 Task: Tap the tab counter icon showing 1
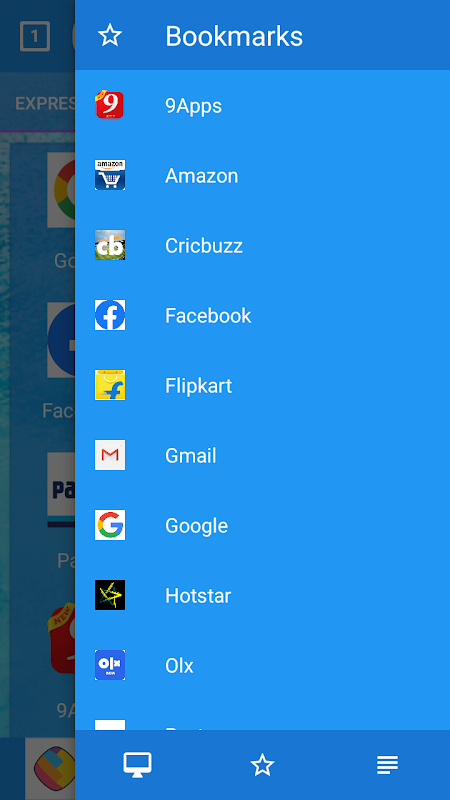tap(35, 36)
